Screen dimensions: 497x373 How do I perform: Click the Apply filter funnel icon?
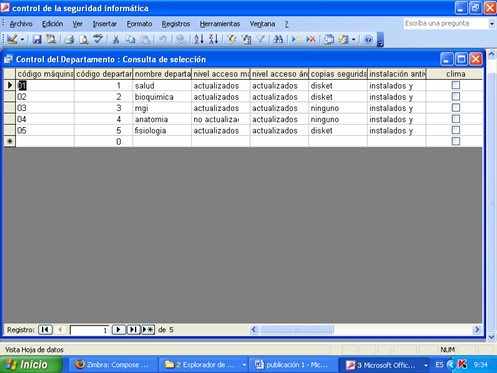[x=261, y=39]
